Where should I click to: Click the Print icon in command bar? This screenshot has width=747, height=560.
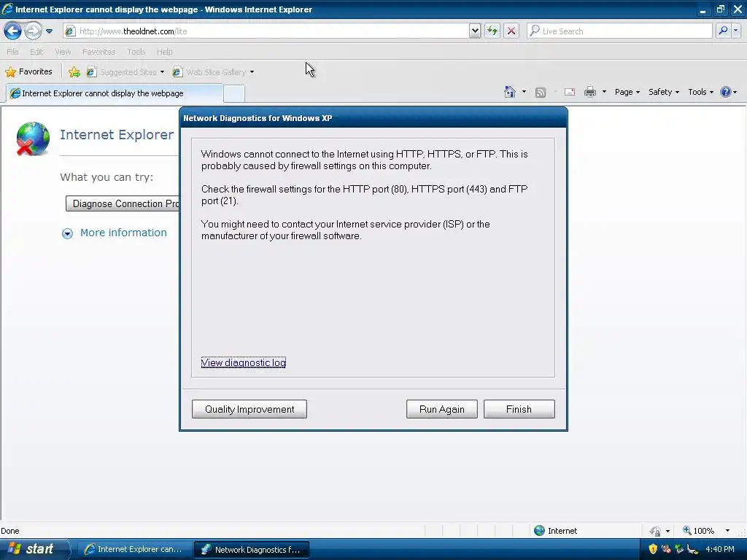tap(590, 92)
